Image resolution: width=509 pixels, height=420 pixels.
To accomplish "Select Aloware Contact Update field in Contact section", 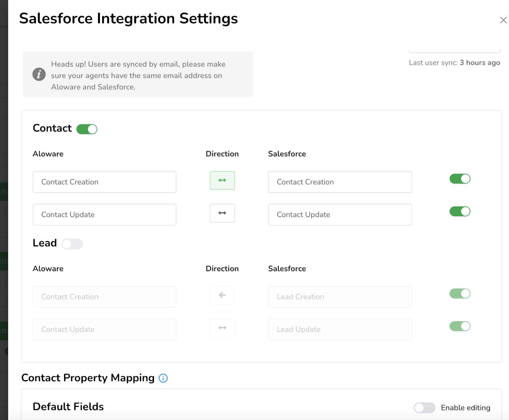I will click(104, 215).
